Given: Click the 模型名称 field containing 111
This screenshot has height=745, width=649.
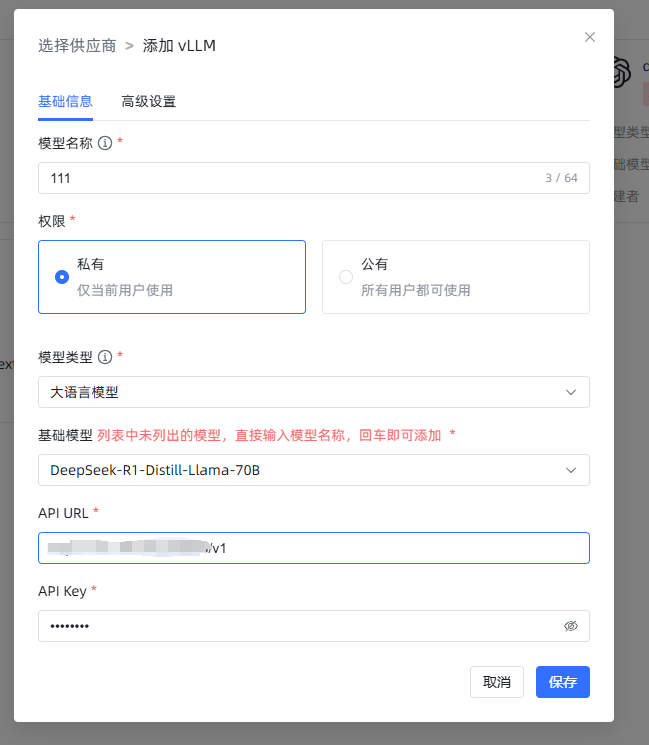Looking at the screenshot, I should click(290, 178).
